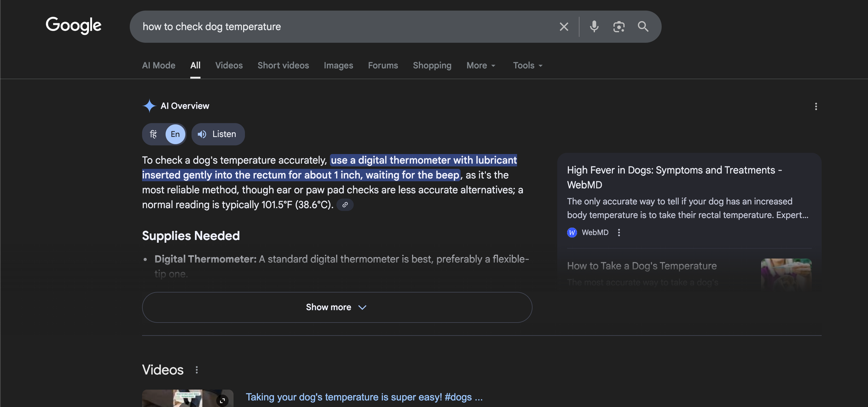
Task: Open the Shopping tab
Action: [x=432, y=65]
